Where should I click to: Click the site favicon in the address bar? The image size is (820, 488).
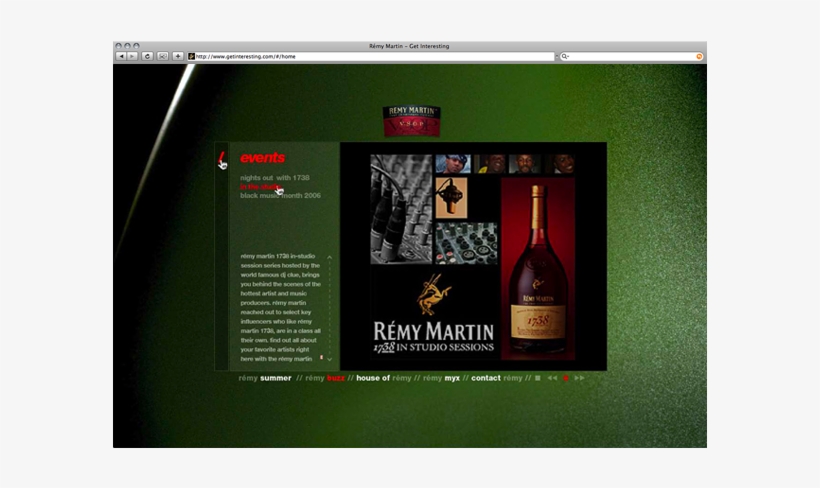(191, 56)
